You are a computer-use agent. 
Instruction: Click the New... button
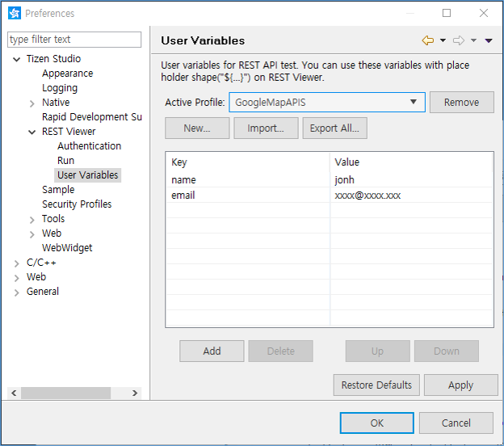point(197,128)
